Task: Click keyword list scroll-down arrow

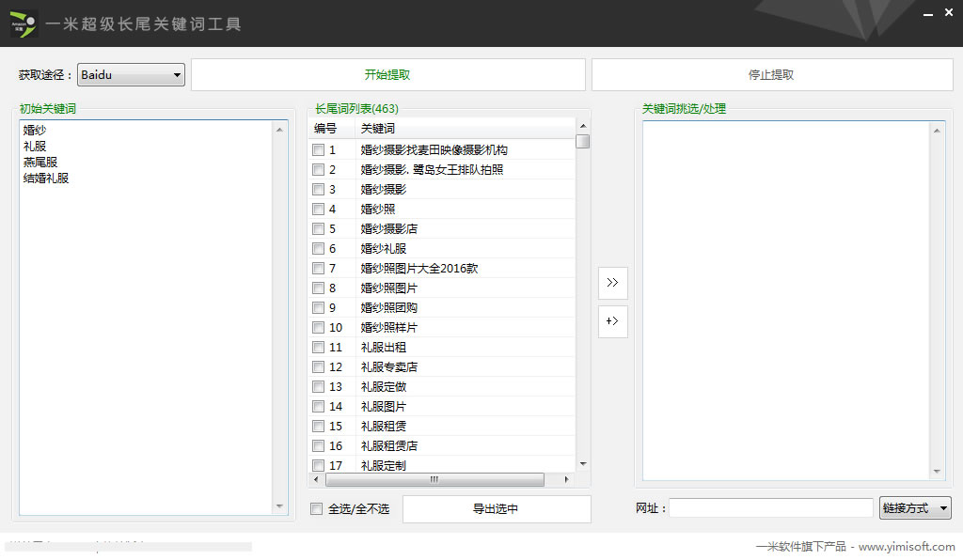Action: [x=583, y=464]
